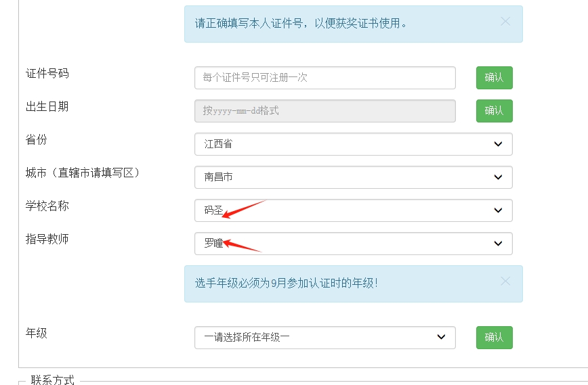The height and width of the screenshot is (385, 588).
Task: Click the 证件号码 input field
Action: coord(324,78)
